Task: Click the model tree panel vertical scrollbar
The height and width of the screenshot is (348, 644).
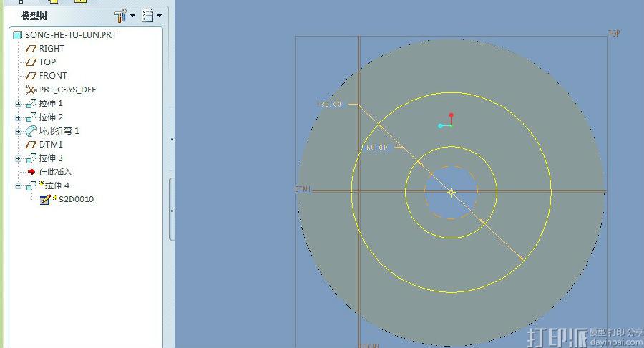Action: [x=172, y=208]
